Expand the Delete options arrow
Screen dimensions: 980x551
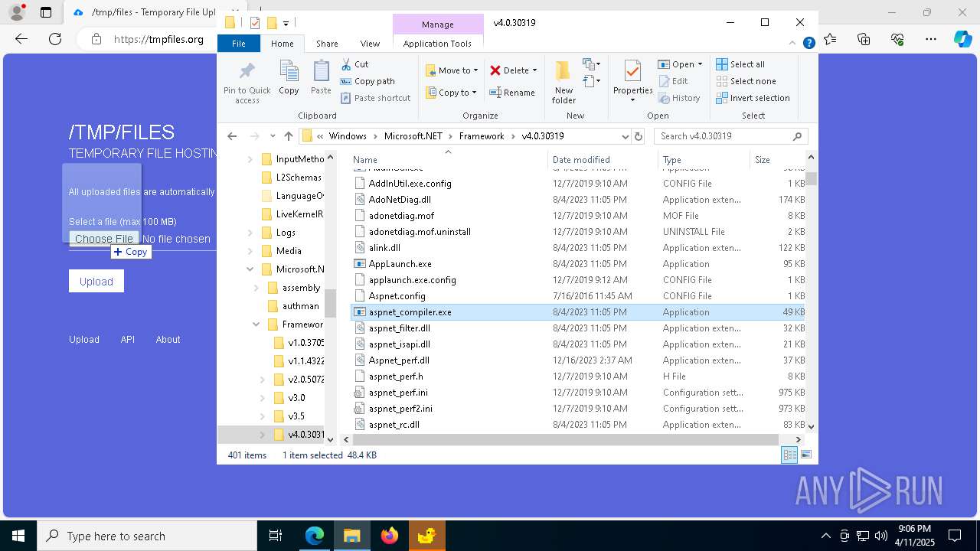pos(534,70)
